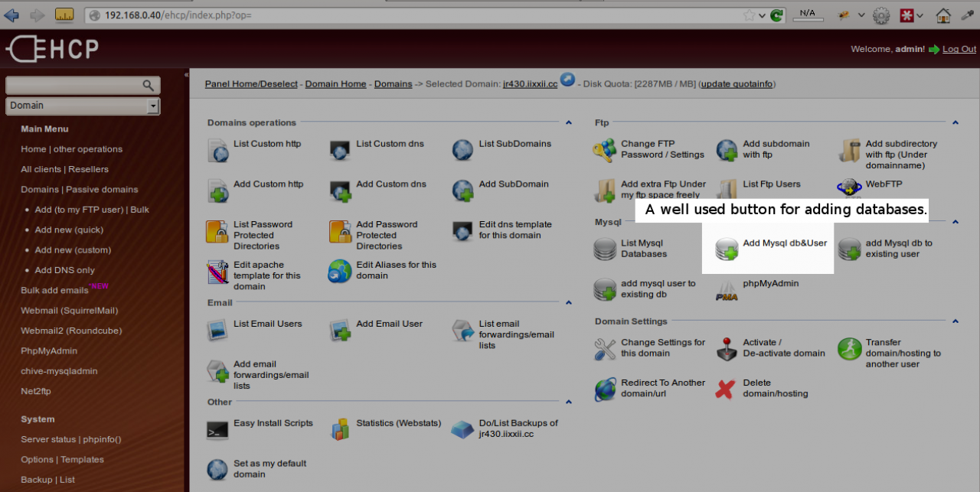This screenshot has height=492, width=980.
Task: Open List Custom http icon
Action: 218,150
